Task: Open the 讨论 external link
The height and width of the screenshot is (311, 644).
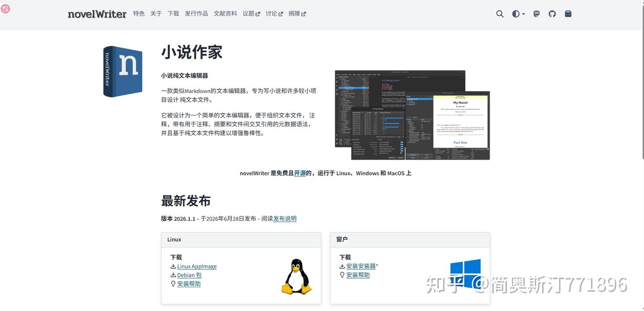Action: (x=274, y=13)
